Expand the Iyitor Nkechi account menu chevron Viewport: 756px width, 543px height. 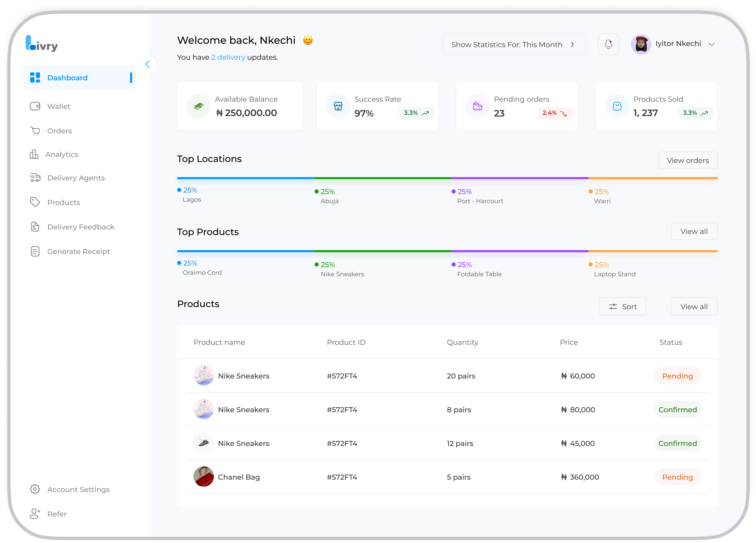click(712, 44)
